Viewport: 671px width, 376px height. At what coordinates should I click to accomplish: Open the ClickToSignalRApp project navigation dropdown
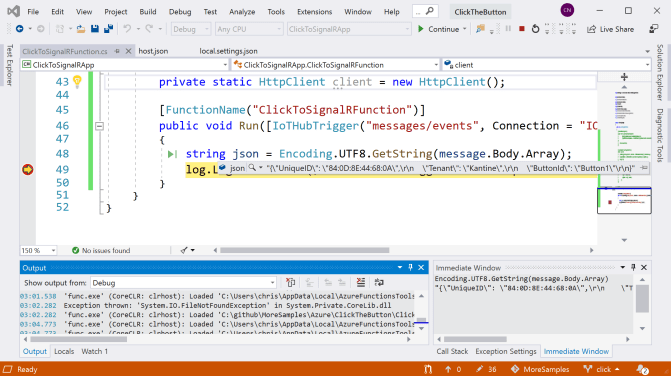tap(125, 65)
